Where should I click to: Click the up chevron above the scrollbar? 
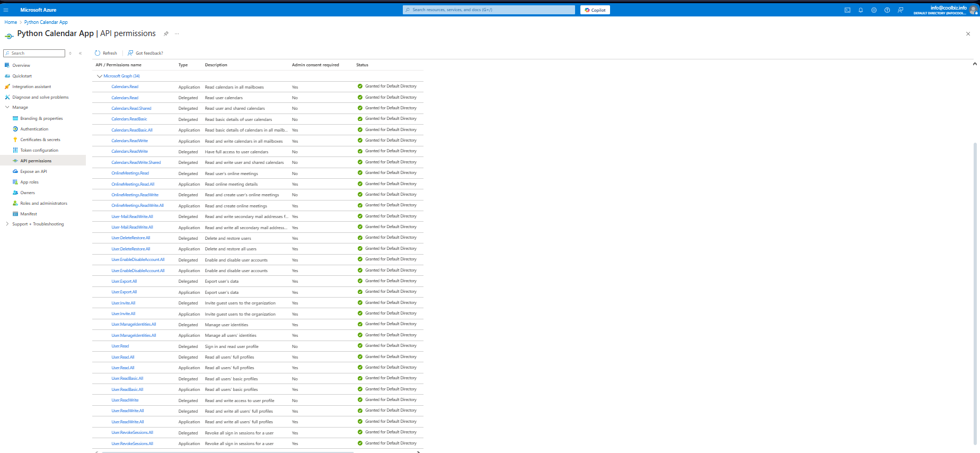click(x=975, y=64)
